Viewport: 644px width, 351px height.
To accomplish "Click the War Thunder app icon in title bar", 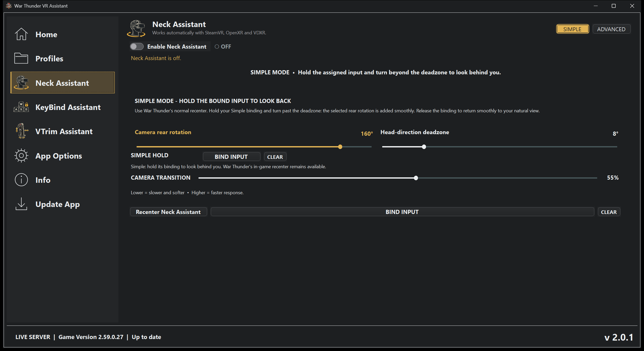I will point(9,6).
